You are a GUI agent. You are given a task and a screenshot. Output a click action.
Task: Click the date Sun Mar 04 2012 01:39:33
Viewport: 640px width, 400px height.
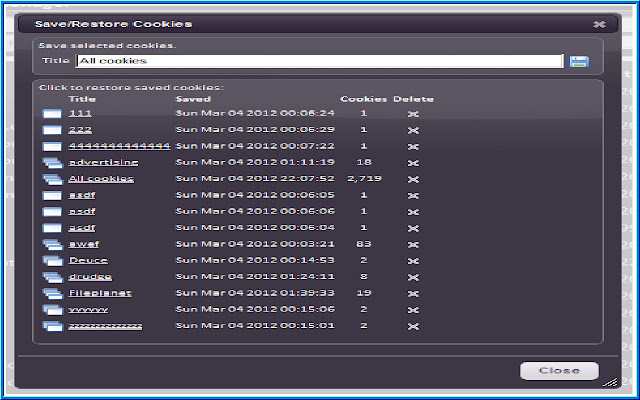click(255, 293)
